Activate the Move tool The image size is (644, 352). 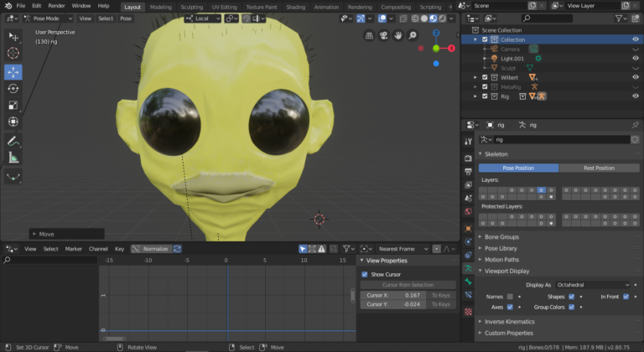13,71
